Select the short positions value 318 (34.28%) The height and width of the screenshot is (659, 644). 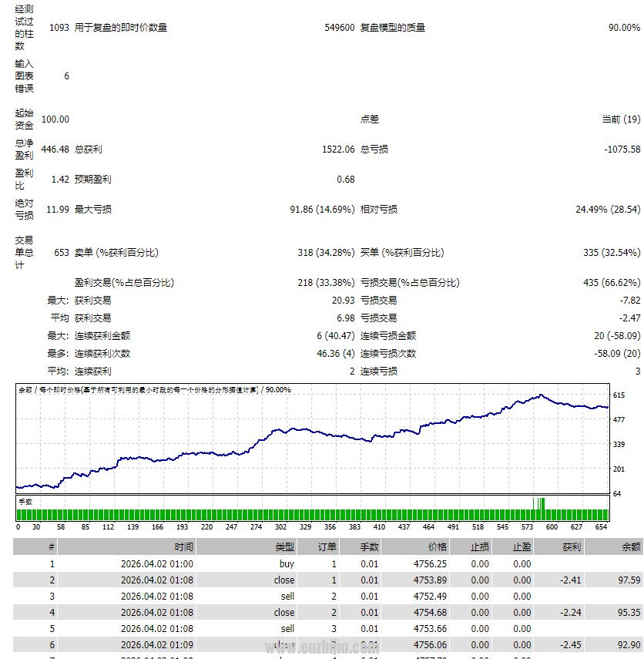coord(326,253)
